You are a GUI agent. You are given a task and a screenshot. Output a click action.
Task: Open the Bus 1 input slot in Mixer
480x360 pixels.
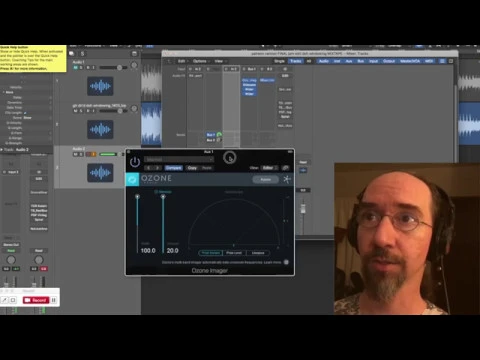pyautogui.click(x=249, y=69)
